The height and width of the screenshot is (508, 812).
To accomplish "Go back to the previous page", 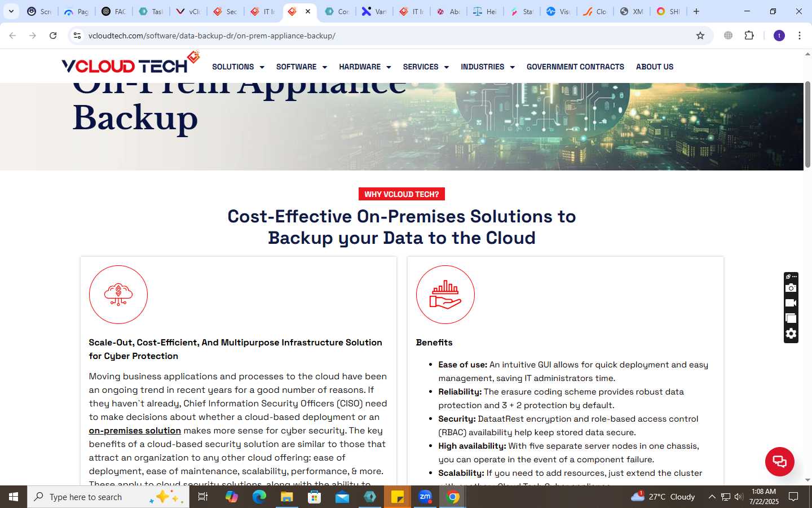I will pos(12,36).
